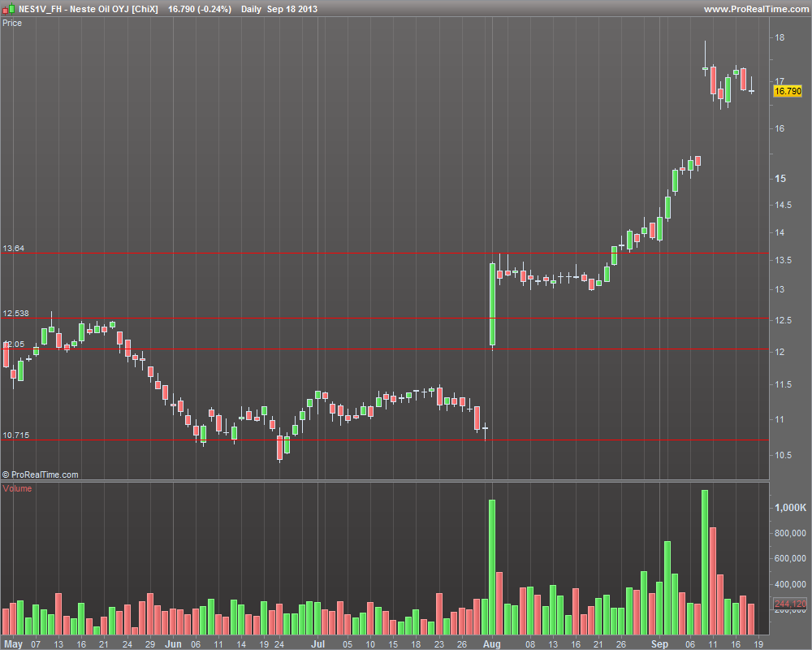This screenshot has width=812, height=650.
Task: Click the Jun month marker on time axis
Action: coord(173,643)
